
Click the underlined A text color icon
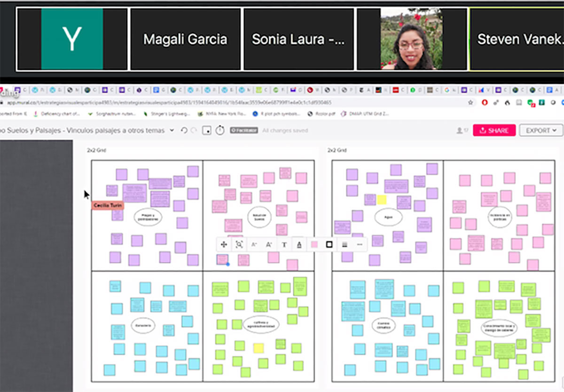click(x=299, y=244)
